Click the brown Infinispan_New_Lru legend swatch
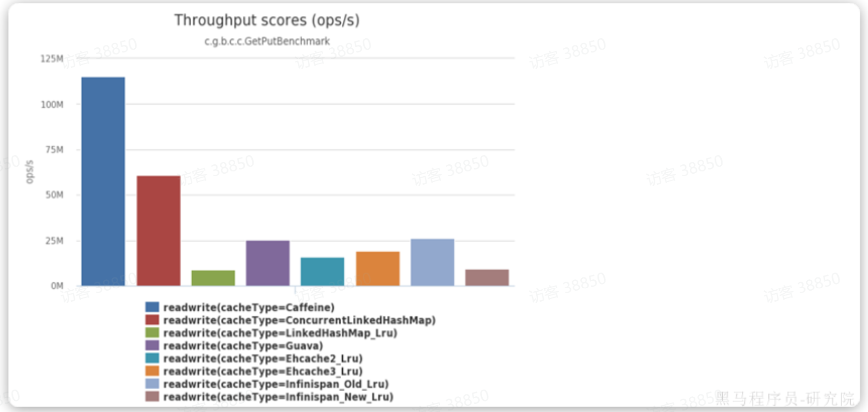Screen dimensions: 868x412 tap(152, 396)
